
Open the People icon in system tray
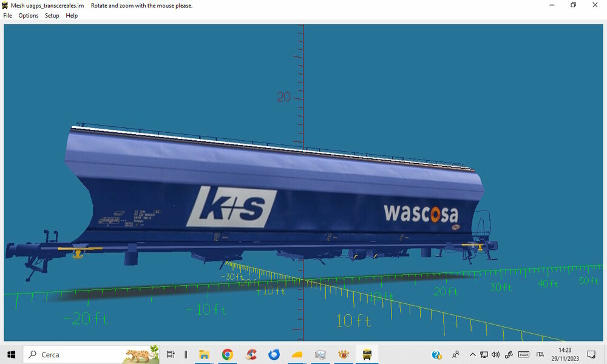coord(456,354)
